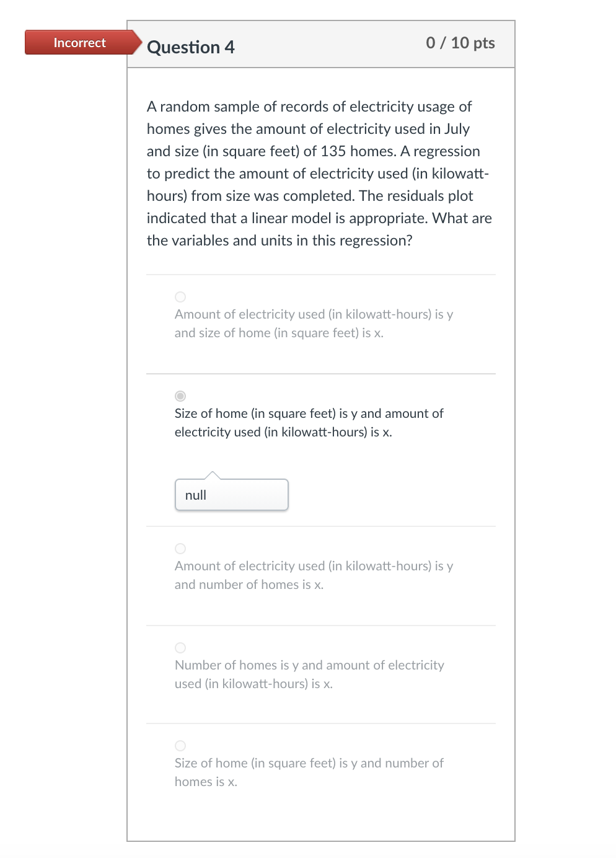Click answer text 'Amount of electricity... number of homes is x'
Viewport: 616px width, 858px height.
[x=314, y=575]
